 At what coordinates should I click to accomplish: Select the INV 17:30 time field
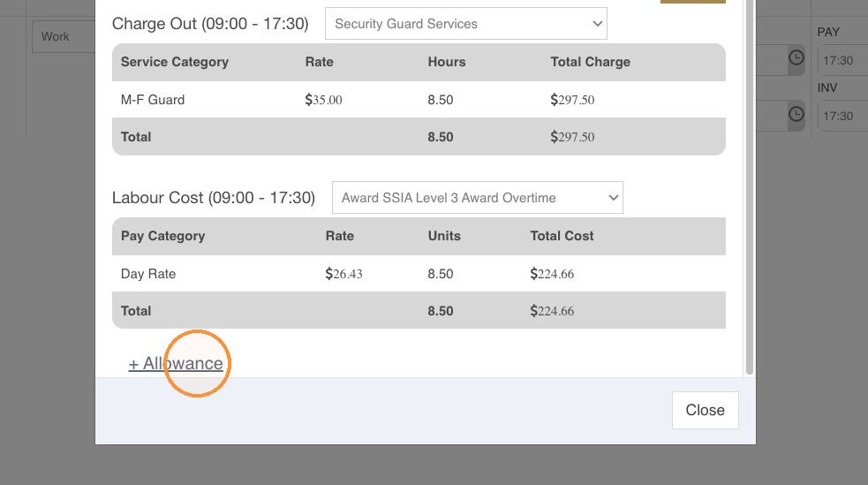842,117
